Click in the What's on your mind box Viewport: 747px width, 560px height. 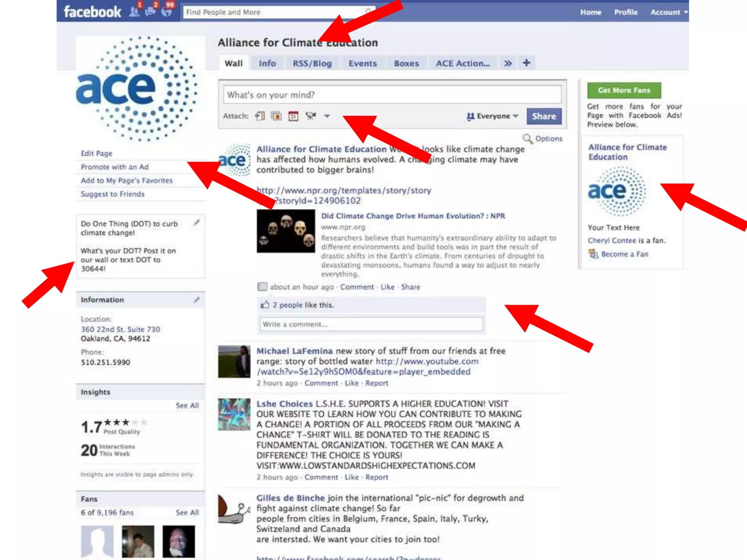[392, 95]
